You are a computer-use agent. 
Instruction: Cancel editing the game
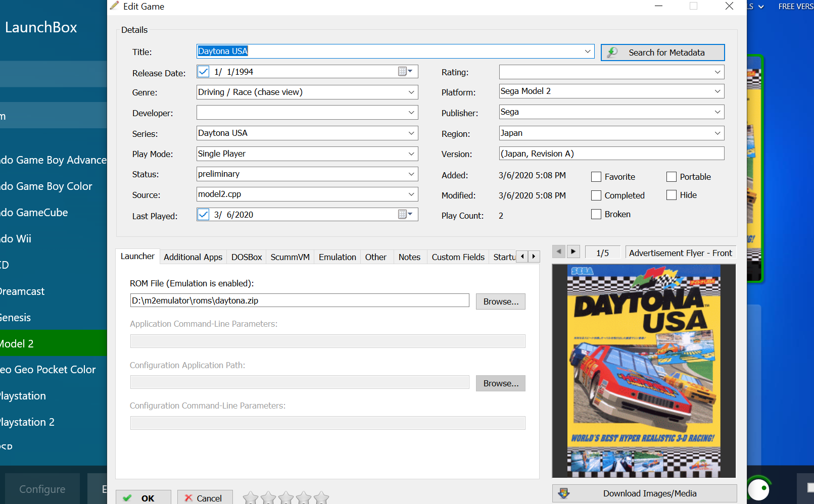(205, 497)
